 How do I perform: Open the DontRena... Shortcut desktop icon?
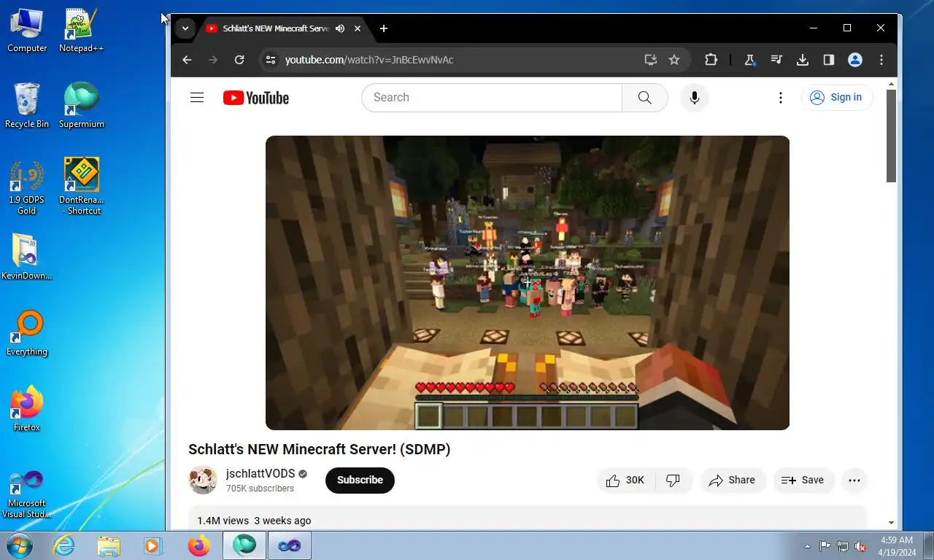(x=81, y=187)
